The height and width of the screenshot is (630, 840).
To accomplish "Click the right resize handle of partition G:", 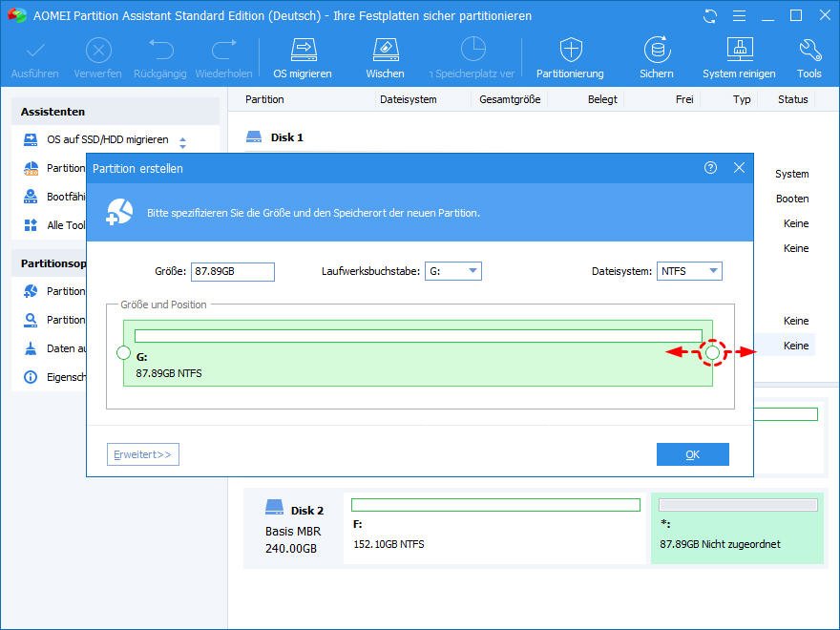I will coord(712,352).
